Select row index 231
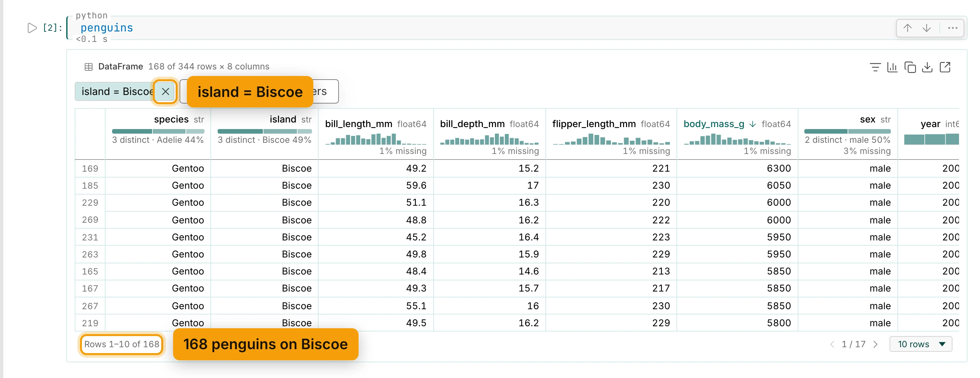 click(x=90, y=237)
